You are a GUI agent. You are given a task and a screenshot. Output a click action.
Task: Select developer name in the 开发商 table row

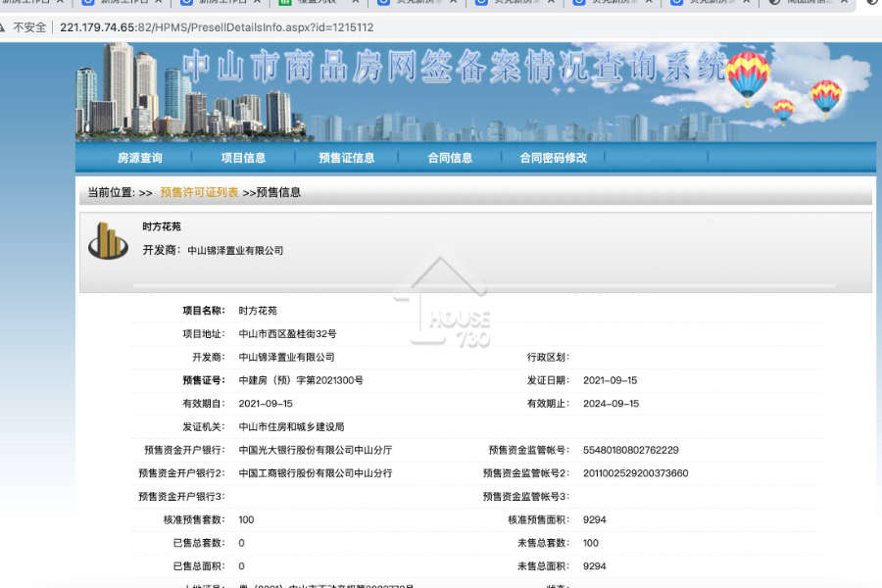coord(286,358)
